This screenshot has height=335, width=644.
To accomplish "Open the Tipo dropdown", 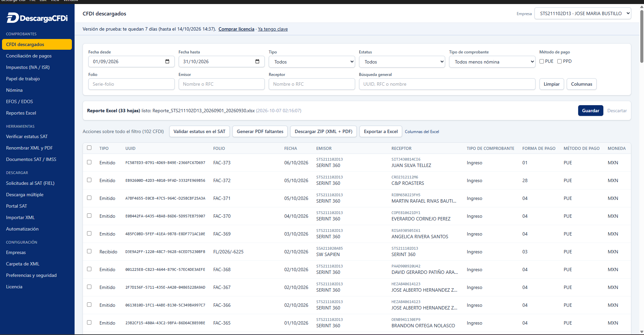I will coord(312,62).
